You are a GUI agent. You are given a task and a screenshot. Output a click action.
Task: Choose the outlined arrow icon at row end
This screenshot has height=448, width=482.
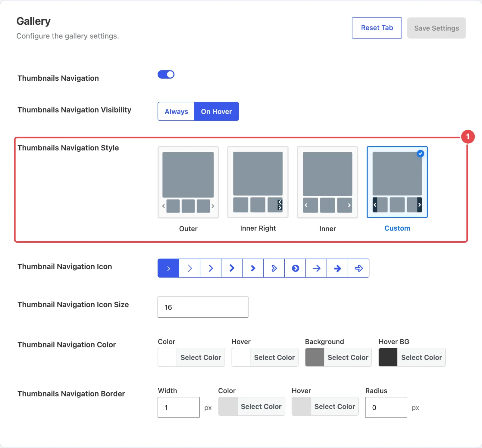[358, 268]
